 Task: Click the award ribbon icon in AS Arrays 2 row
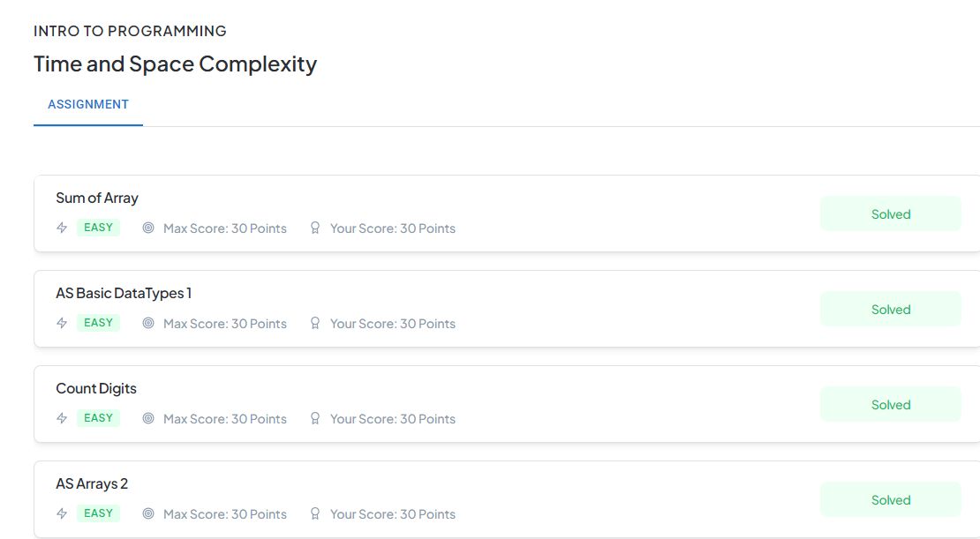[x=315, y=513]
